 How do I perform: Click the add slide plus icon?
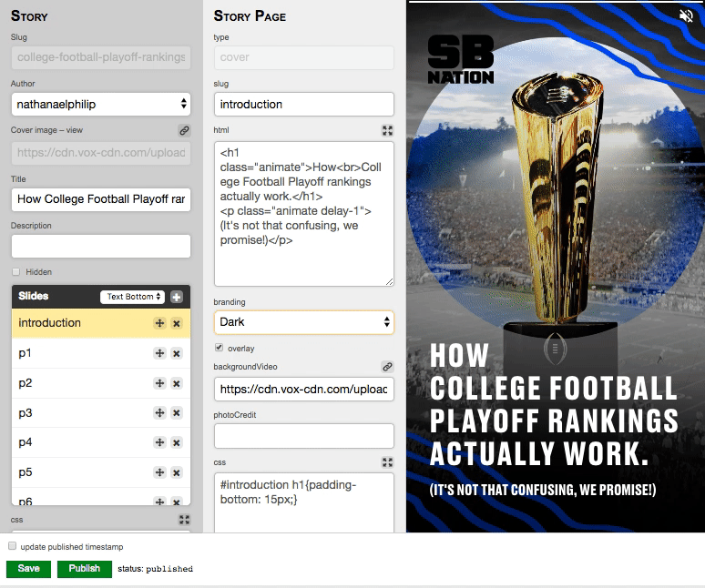point(177,297)
